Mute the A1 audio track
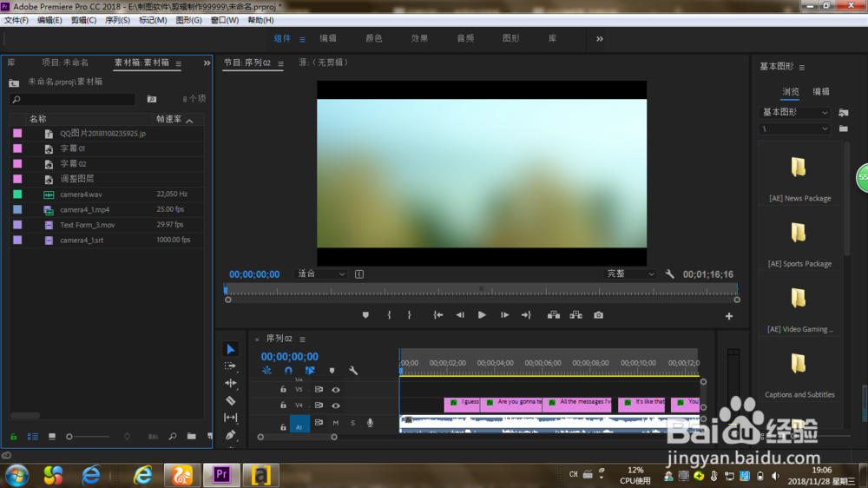Viewport: 868px width, 488px height. pyautogui.click(x=335, y=423)
